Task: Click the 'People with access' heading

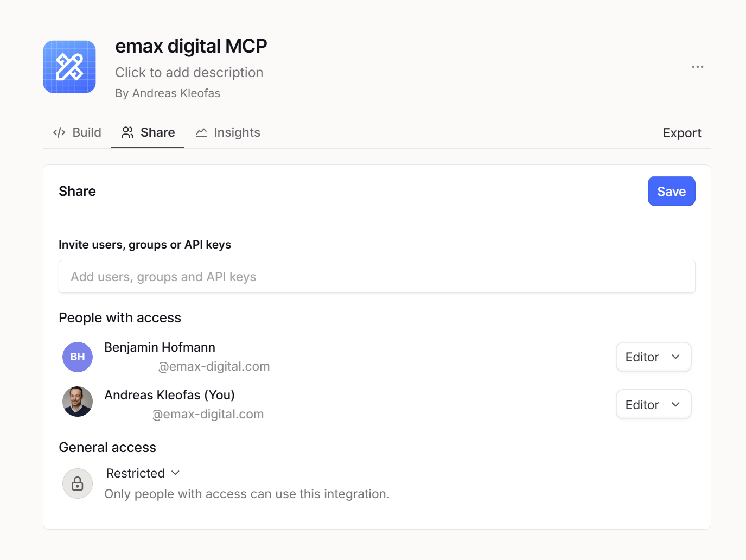Action: (x=120, y=317)
